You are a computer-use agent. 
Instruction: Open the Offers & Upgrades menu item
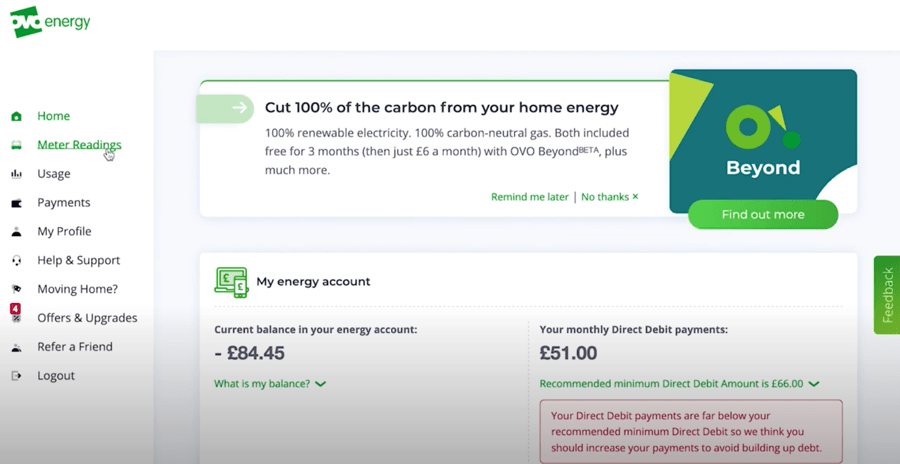[x=87, y=318]
